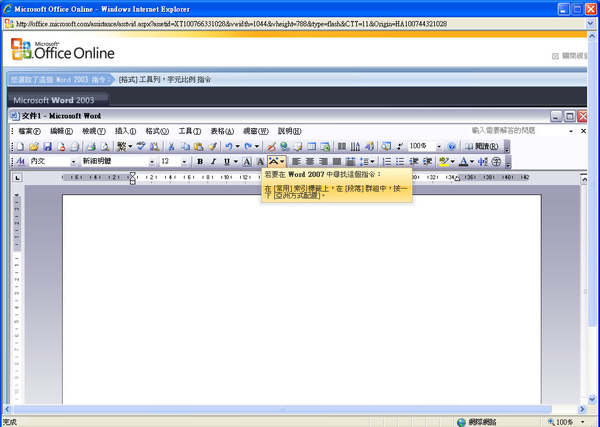Open Print Preview magnifier icon
The width and height of the screenshot is (600, 427).
(104, 147)
